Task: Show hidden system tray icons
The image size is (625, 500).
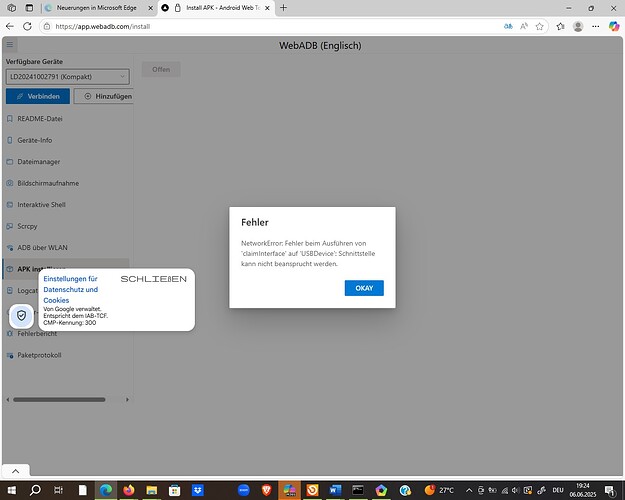Action: (469, 490)
